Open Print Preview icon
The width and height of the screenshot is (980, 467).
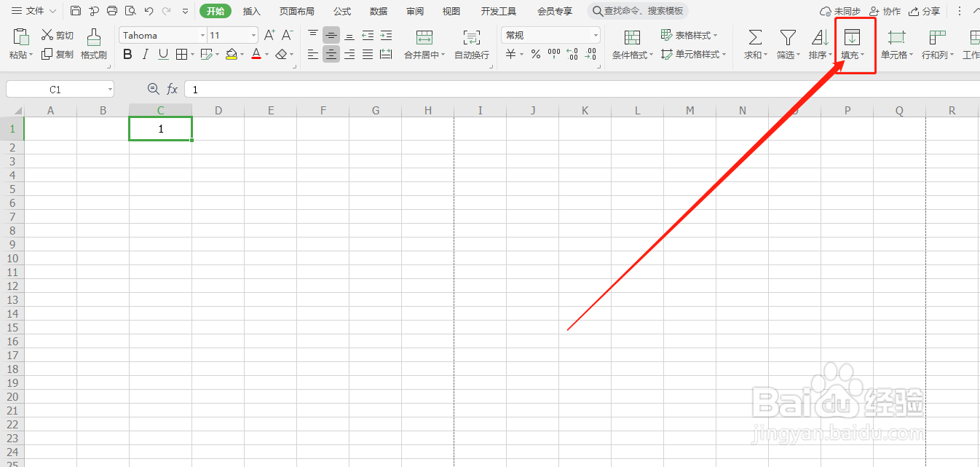[x=130, y=11]
